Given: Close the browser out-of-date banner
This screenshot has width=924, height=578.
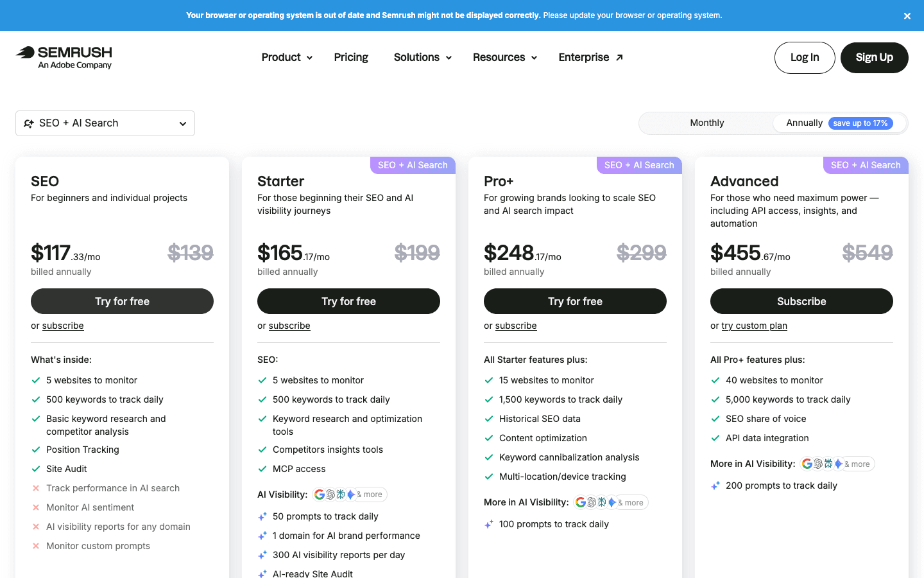Looking at the screenshot, I should click(x=907, y=16).
